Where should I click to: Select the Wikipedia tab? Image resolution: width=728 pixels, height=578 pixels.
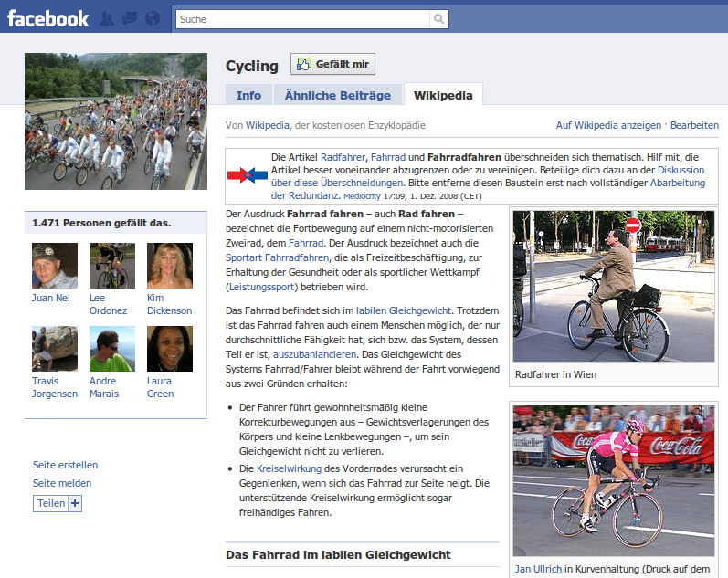443,95
